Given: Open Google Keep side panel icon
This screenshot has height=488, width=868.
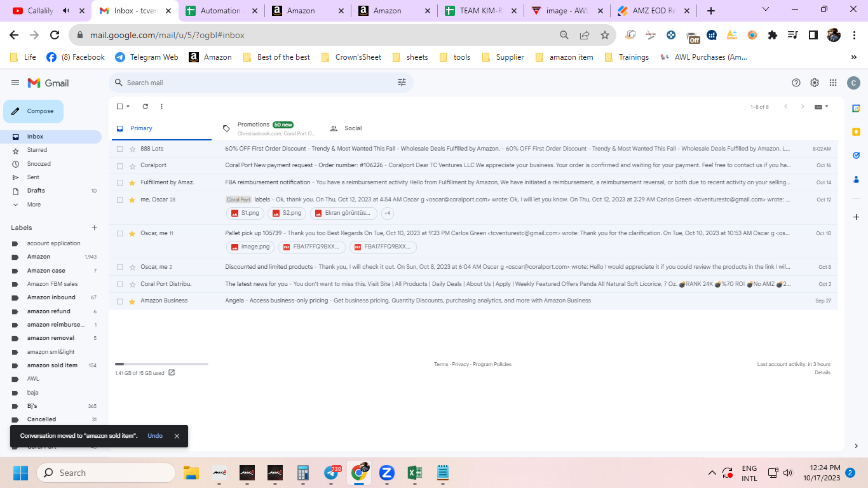Looking at the screenshot, I should click(856, 132).
